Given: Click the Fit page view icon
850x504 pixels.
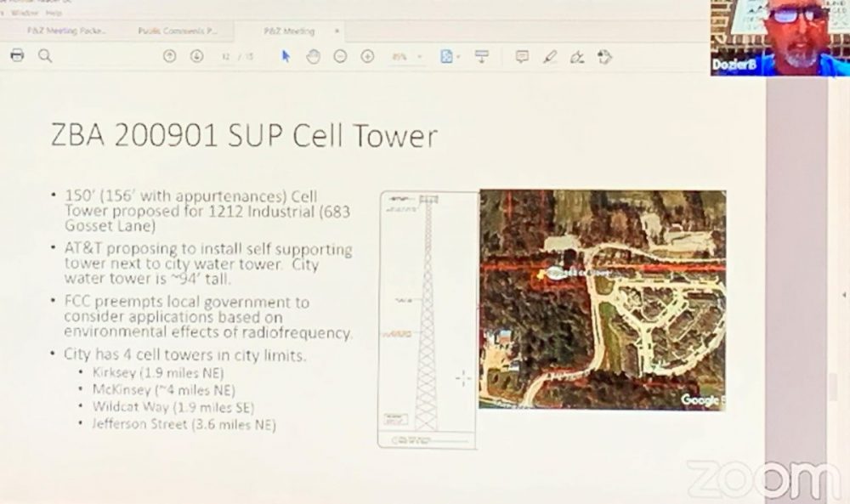Looking at the screenshot, I should 446,56.
